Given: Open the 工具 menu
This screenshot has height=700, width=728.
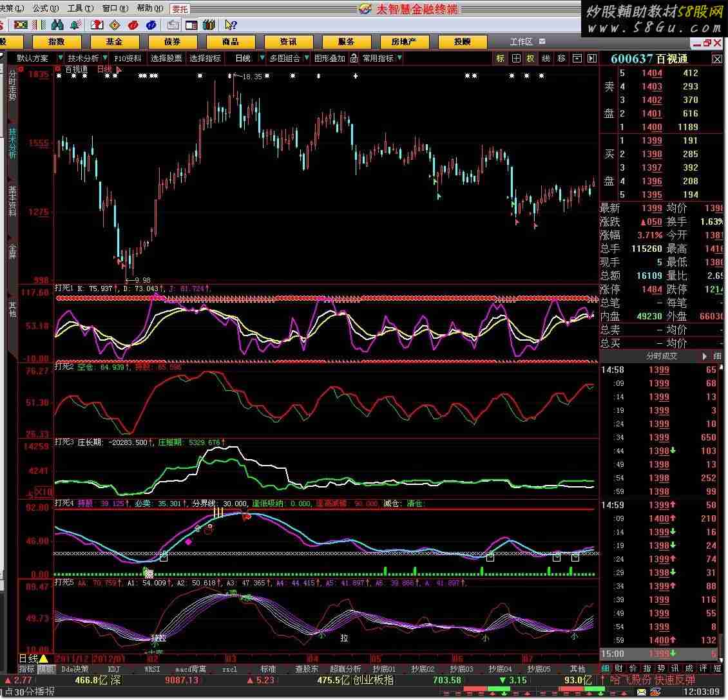Looking at the screenshot, I should 81,8.
